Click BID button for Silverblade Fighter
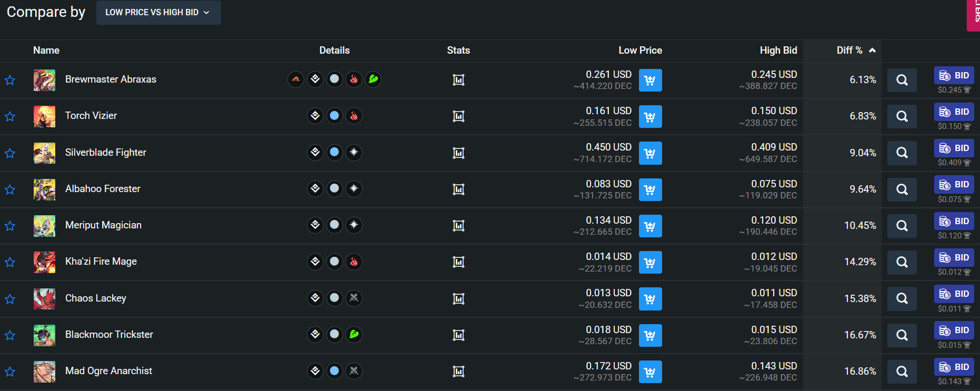This screenshot has height=391, width=980. pyautogui.click(x=954, y=148)
